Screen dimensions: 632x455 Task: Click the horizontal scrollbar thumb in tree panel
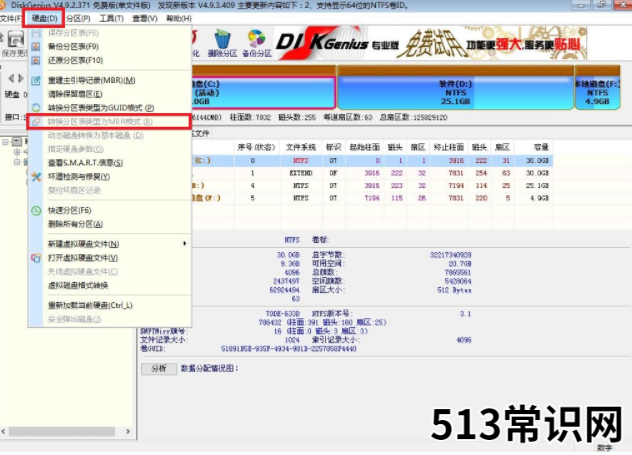pos(62,432)
